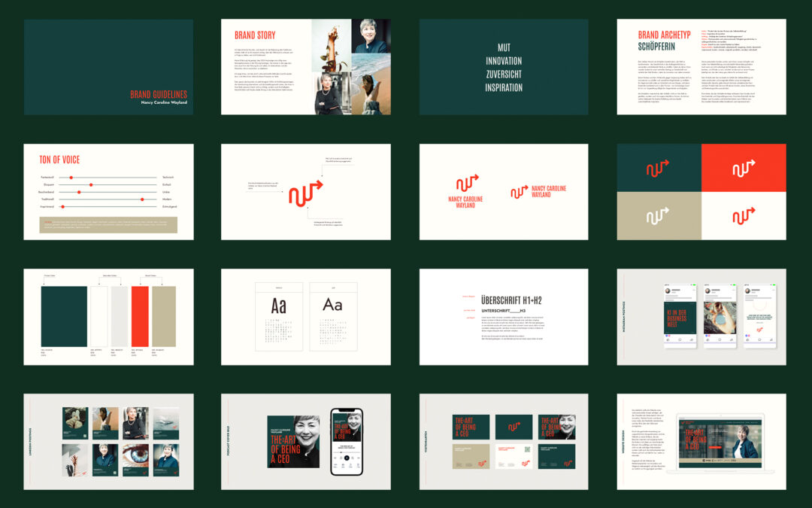Select the beige color swatch
Viewport: 812px width, 508px height.
point(164,316)
